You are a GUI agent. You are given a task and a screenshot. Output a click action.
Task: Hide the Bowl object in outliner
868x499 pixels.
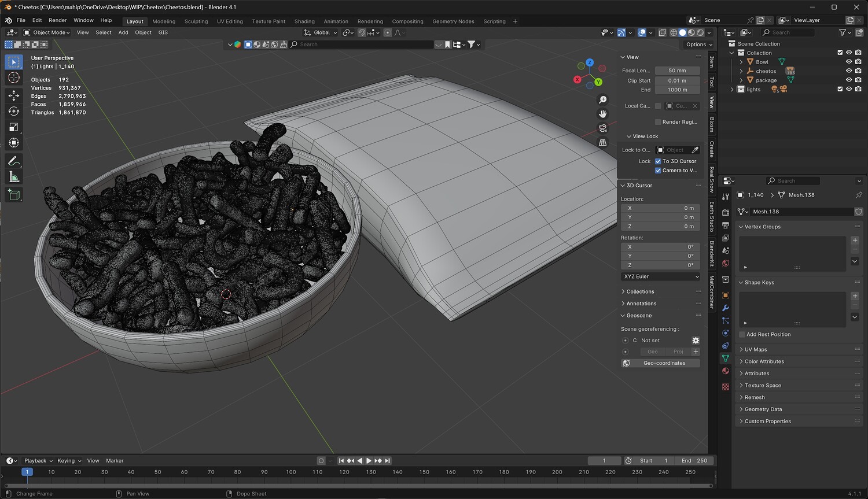click(849, 62)
